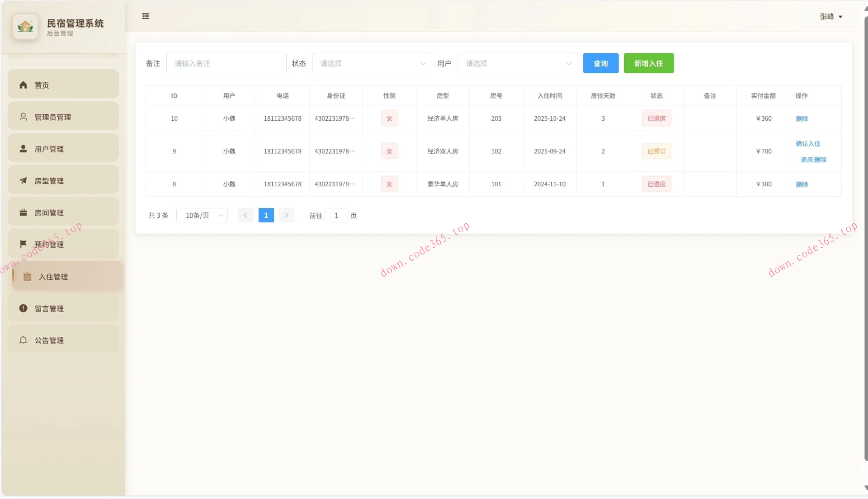Click the bell icon for 公告管理
Image resolution: width=868 pixels, height=499 pixels.
click(x=24, y=340)
